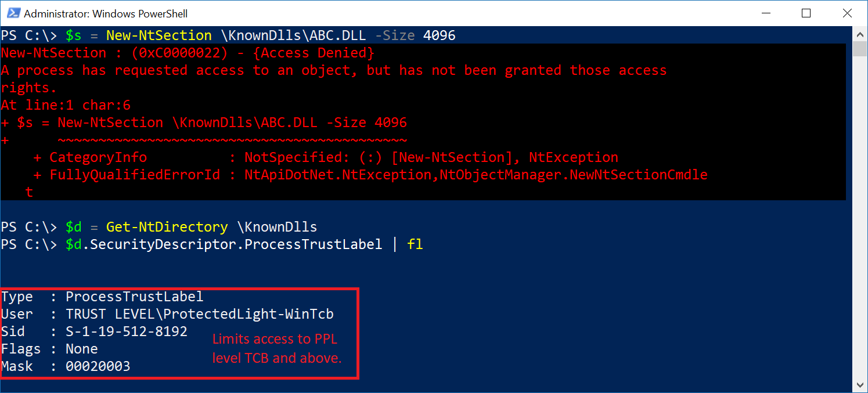Screen dimensions: 868x393
Task: Click the 'Flags : None' output line
Action: pyautogui.click(x=49, y=349)
